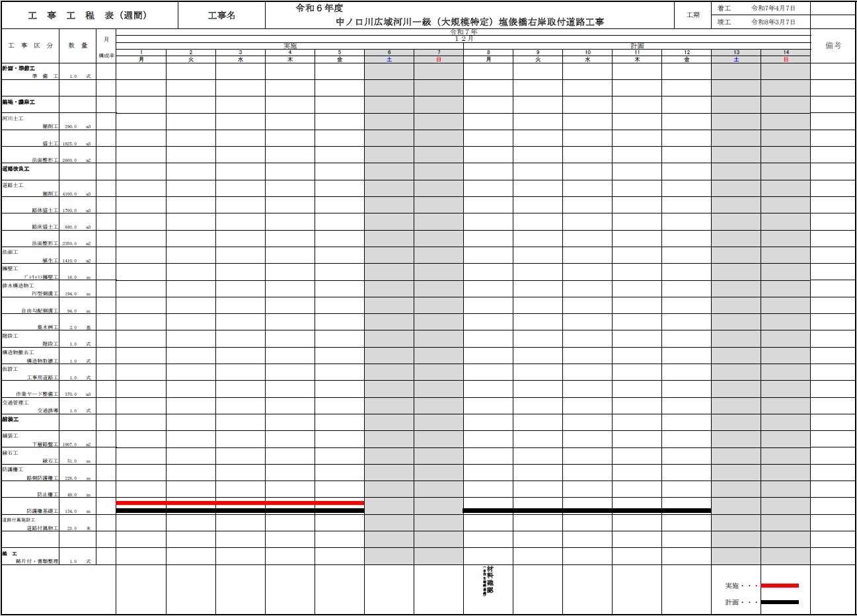The height and width of the screenshot is (616, 857).
Task: Click the red 実施 legend color bar
Action: click(780, 586)
